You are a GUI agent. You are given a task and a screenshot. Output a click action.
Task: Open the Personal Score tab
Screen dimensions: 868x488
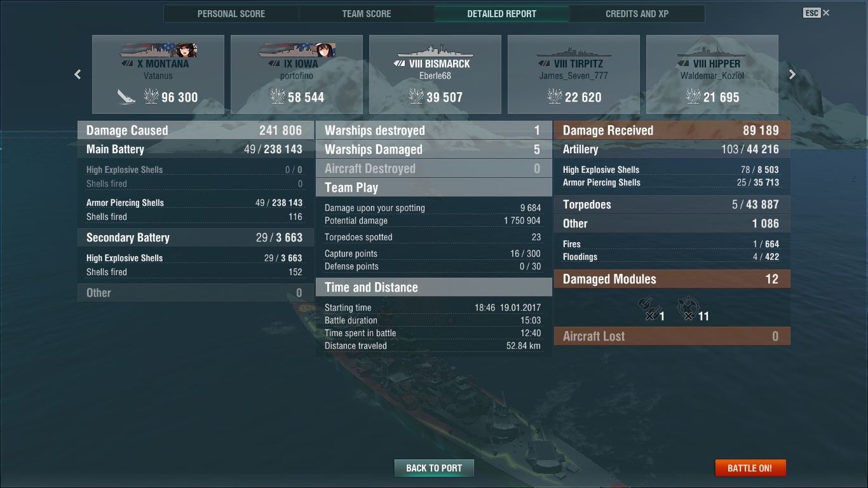[x=231, y=13]
